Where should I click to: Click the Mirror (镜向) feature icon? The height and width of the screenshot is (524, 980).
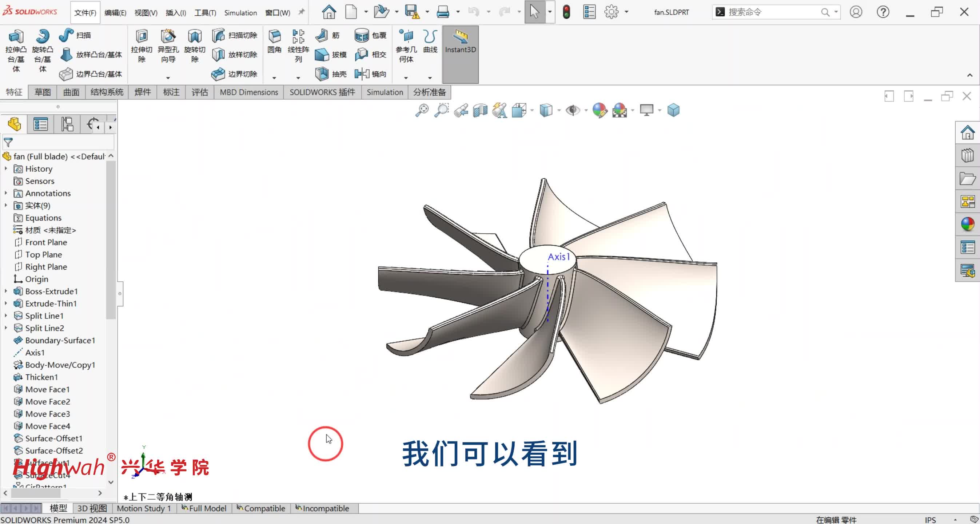pyautogui.click(x=362, y=74)
